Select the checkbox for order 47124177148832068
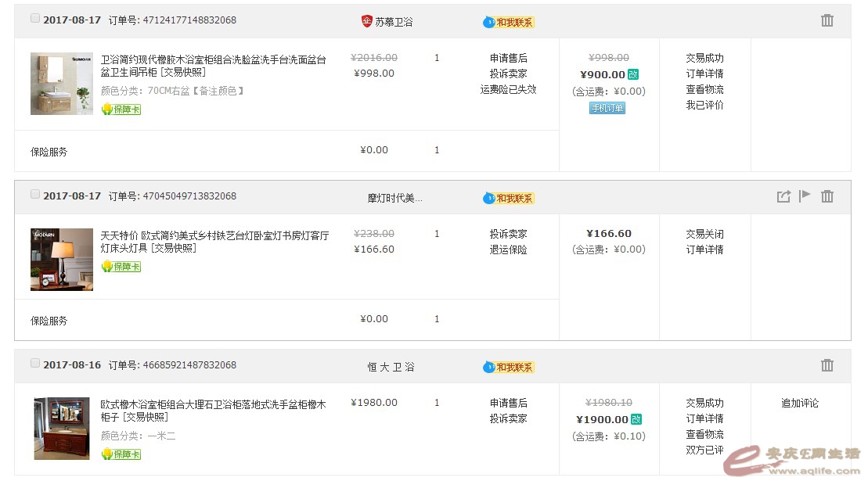868x481 pixels. pos(35,19)
